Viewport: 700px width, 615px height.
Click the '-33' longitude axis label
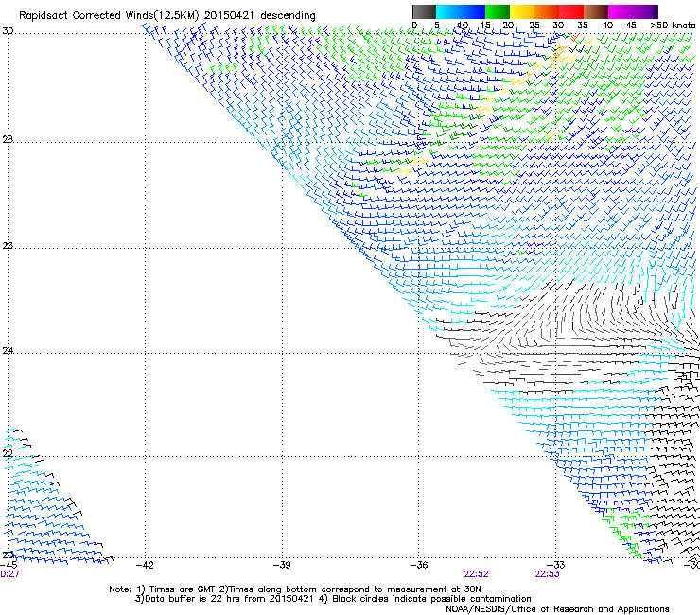(556, 565)
